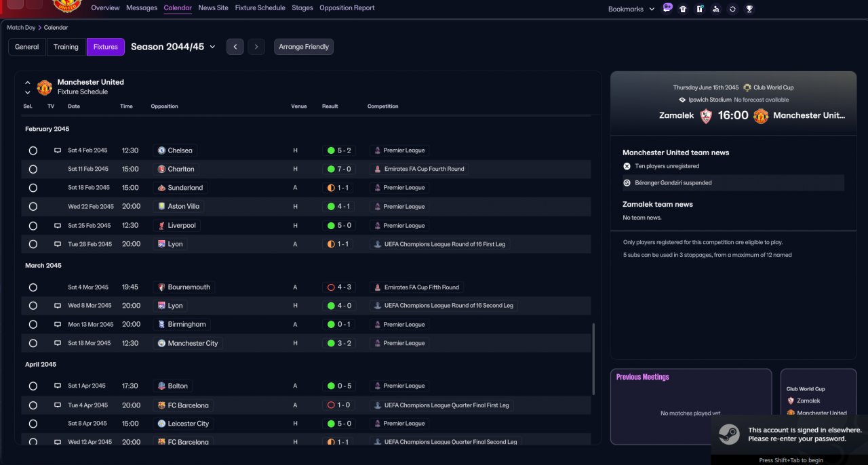
Task: Open the Bookmarks dropdown
Action: coord(631,9)
